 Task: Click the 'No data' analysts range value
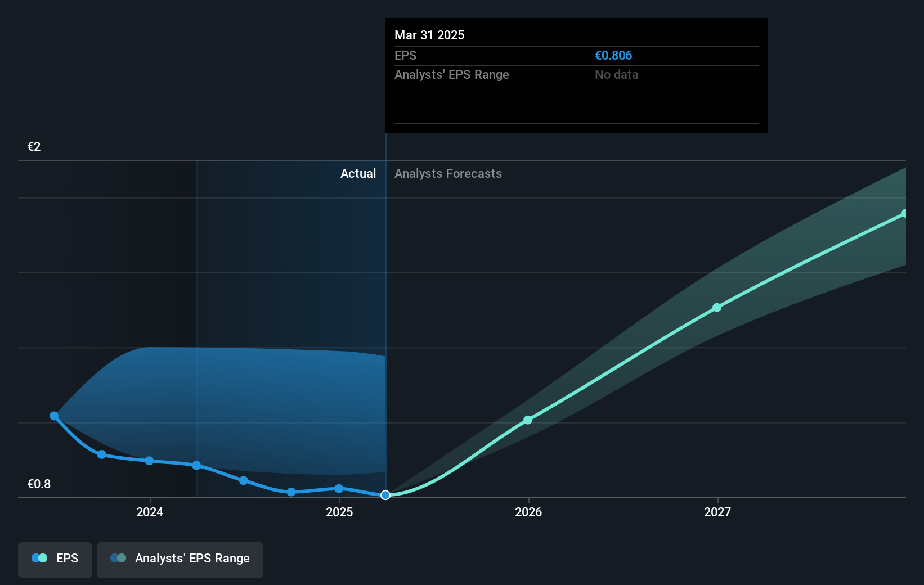click(617, 75)
